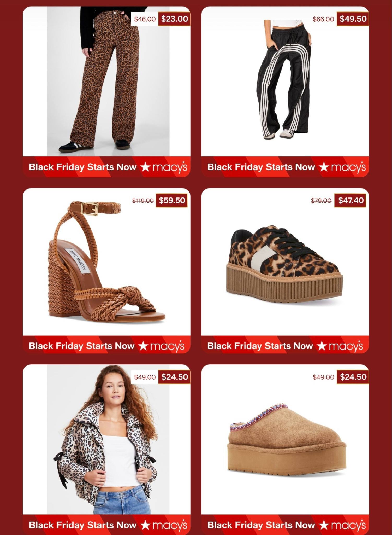View the Steve Madden braided heel sandal
The width and height of the screenshot is (392, 535).
tap(107, 262)
